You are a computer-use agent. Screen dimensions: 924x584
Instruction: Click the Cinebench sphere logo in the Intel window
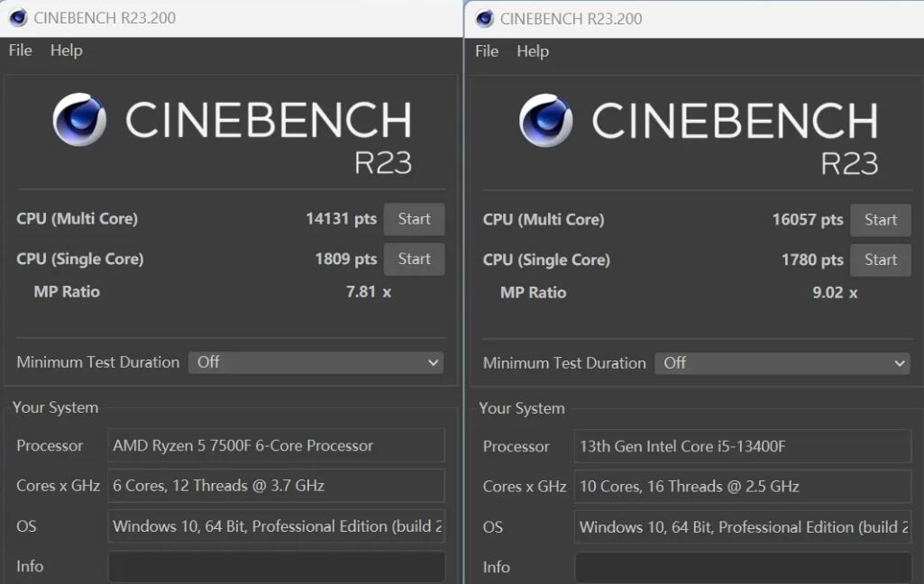[546, 121]
